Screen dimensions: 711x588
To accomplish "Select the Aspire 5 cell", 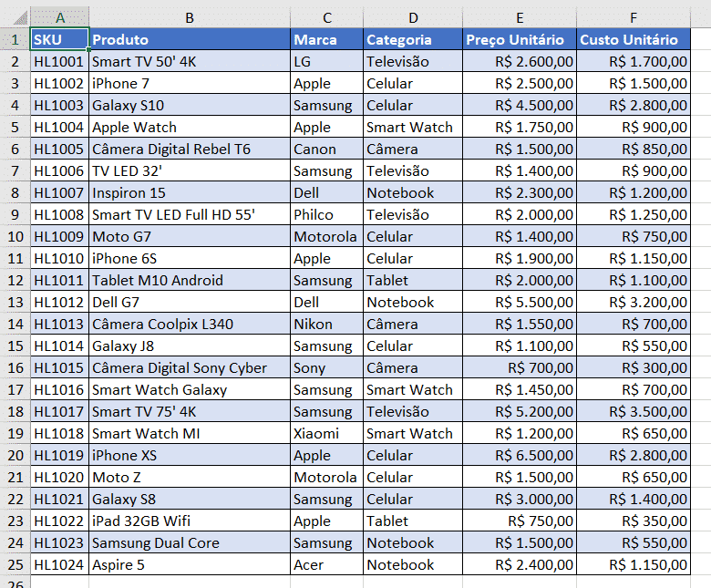I will click(190, 564).
